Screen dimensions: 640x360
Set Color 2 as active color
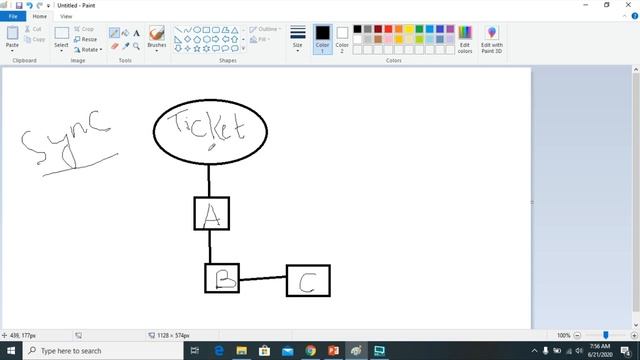point(342,39)
